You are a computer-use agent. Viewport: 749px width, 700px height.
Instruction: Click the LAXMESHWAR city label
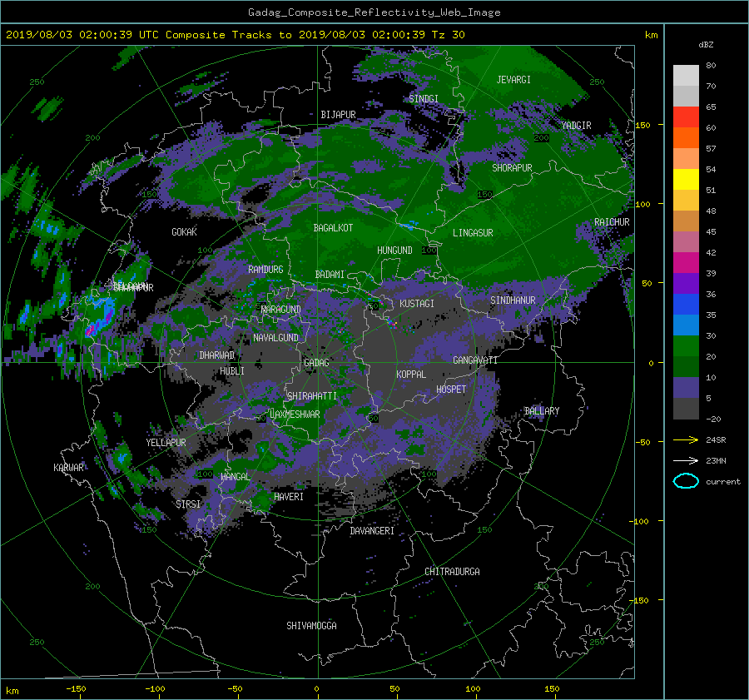295,415
